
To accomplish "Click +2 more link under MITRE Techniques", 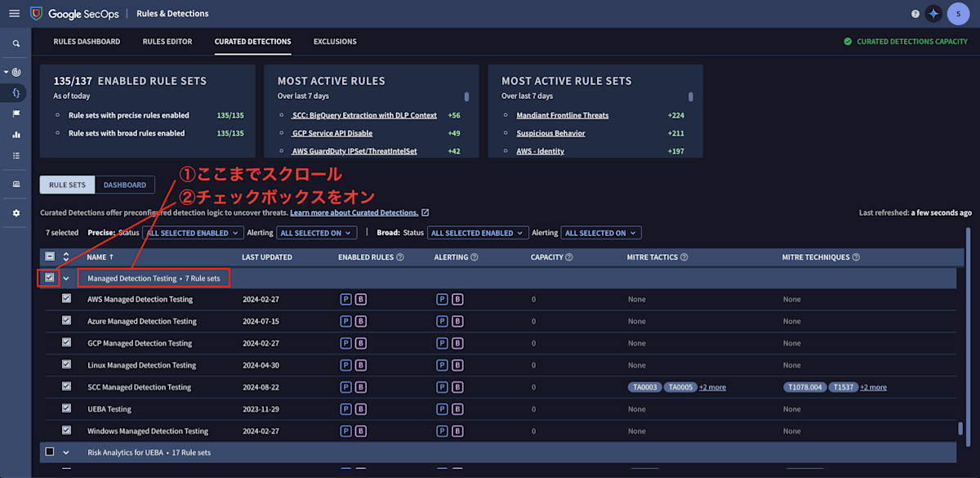I will tap(873, 387).
